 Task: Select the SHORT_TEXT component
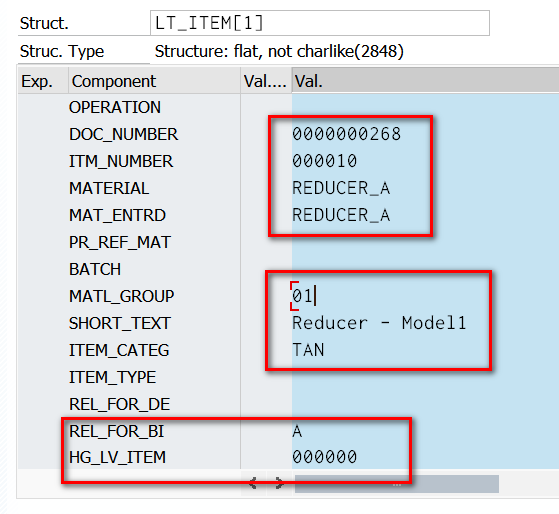click(x=120, y=323)
